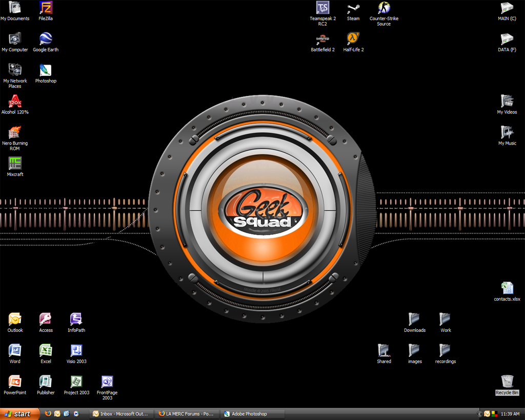Click the Outlook desktop shortcut
The image size is (525, 420).
15,323
